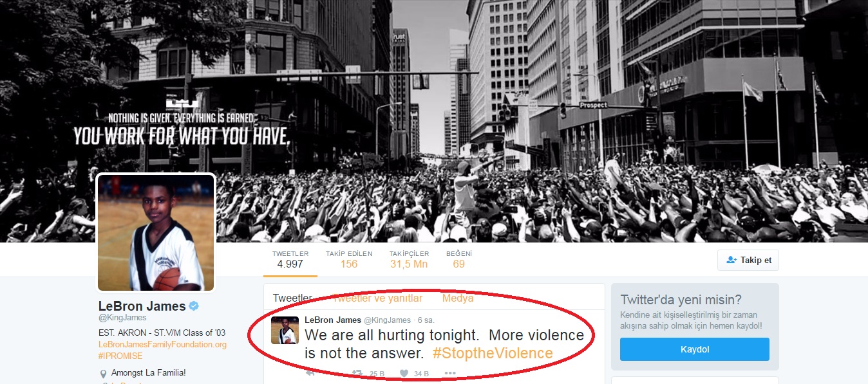Open the LeBronJamesFamilyFoundation.org link
Viewport: 868px width, 384px height.
(x=162, y=345)
